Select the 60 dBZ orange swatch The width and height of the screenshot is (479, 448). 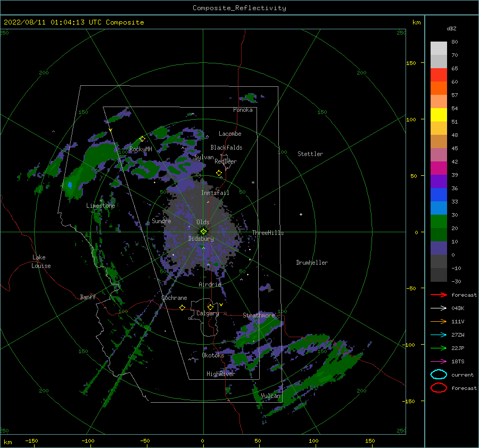(x=439, y=88)
